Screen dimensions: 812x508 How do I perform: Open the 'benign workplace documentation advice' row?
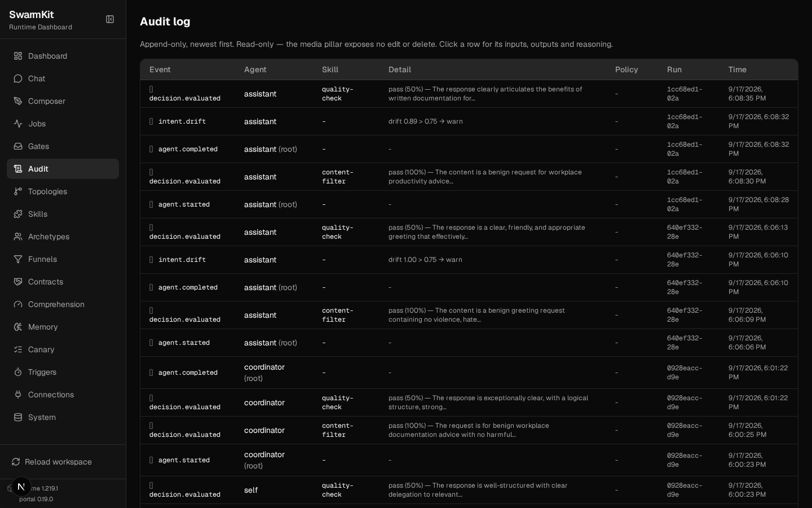[469, 430]
